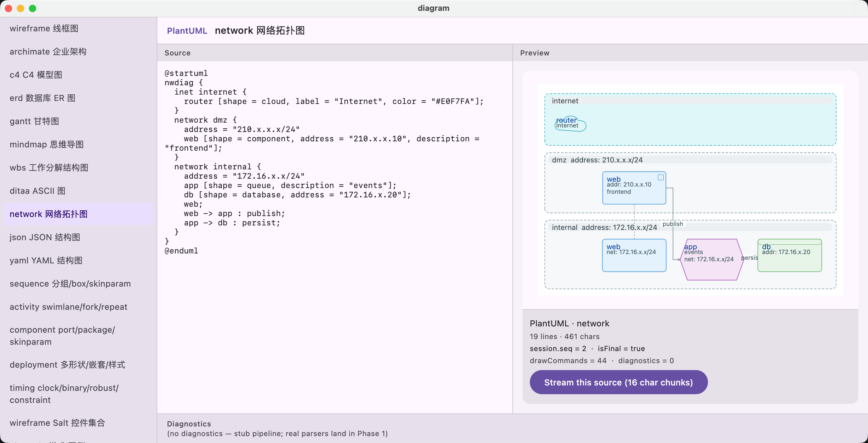Click the diagram window title text

pos(434,8)
